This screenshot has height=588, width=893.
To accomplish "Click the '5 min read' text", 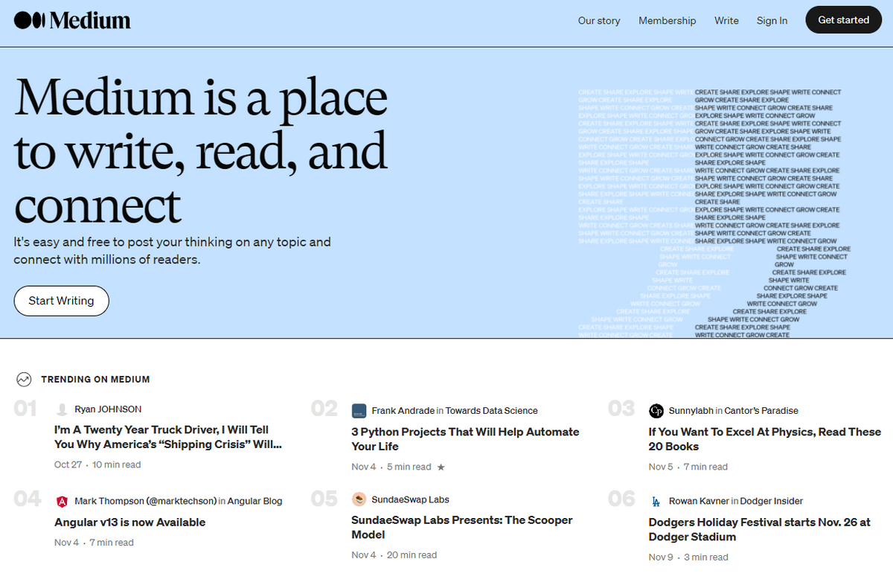I will (409, 467).
